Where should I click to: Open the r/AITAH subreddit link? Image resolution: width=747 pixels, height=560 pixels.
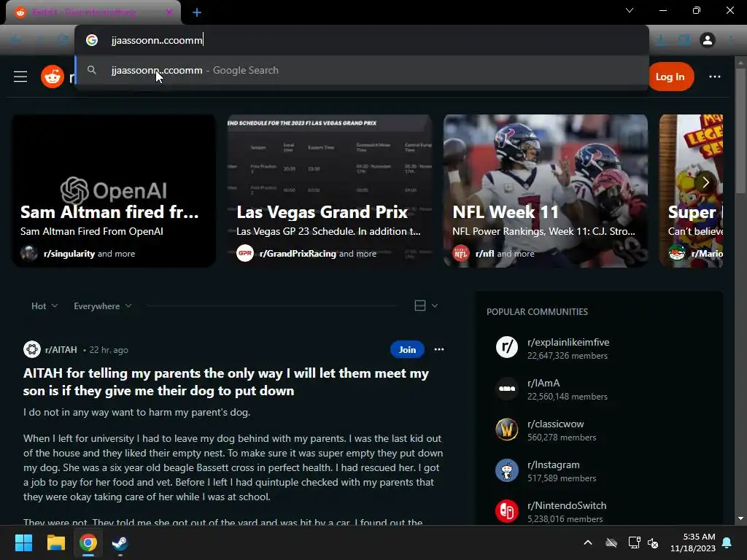pos(61,350)
